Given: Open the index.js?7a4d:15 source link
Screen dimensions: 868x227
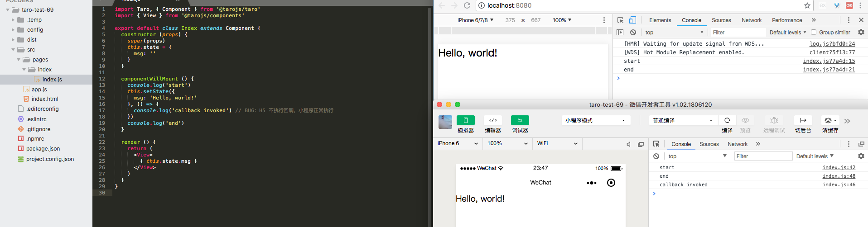Looking at the screenshot, I should [x=829, y=61].
